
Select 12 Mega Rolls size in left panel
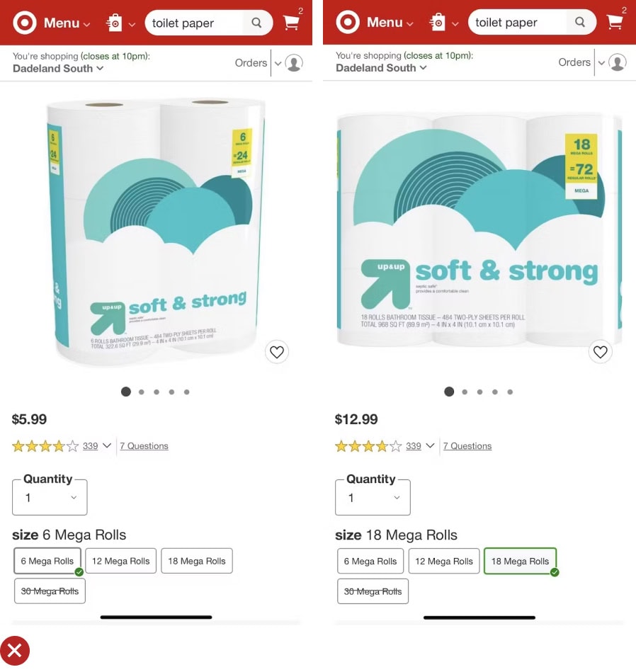(121, 561)
